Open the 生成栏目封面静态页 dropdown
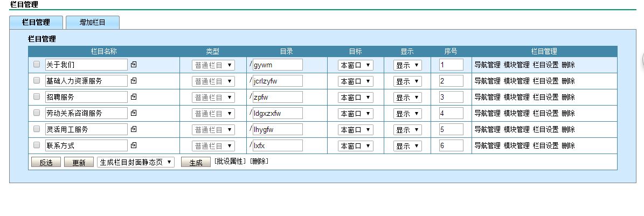 click(135, 162)
